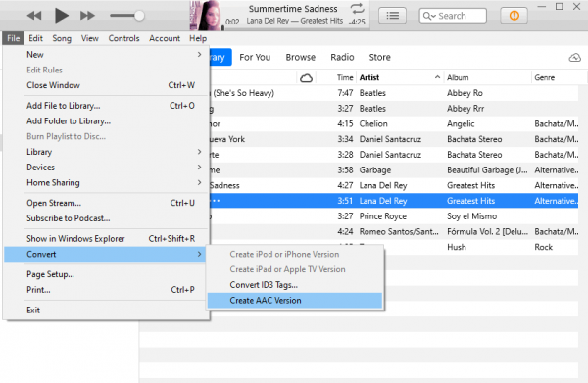Viewport: 588px width, 383px height.
Task: Open the Song menu
Action: tap(62, 38)
